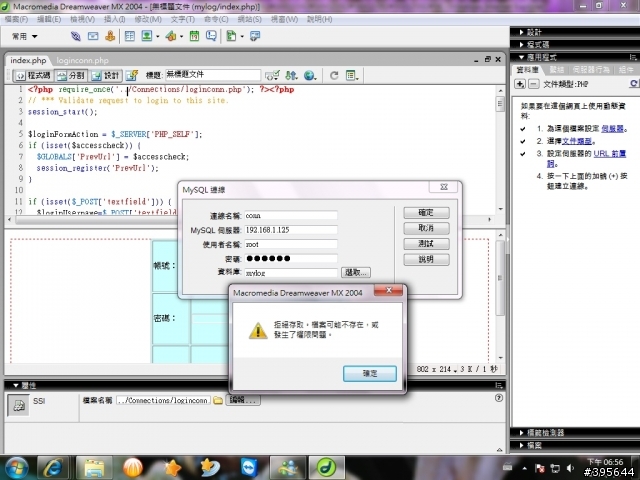
Task: Click the SSI icon in Properties panel
Action: (18, 405)
